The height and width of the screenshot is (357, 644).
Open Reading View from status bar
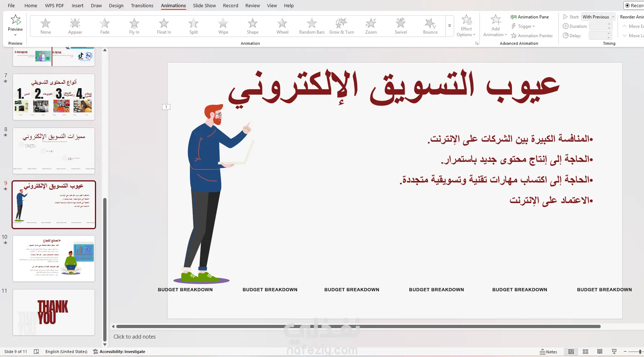(x=600, y=352)
